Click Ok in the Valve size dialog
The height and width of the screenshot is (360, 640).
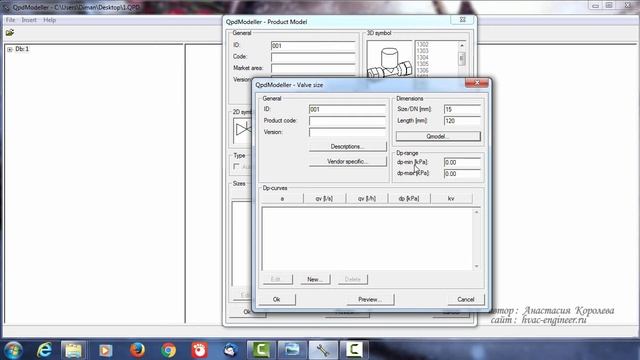(x=277, y=299)
